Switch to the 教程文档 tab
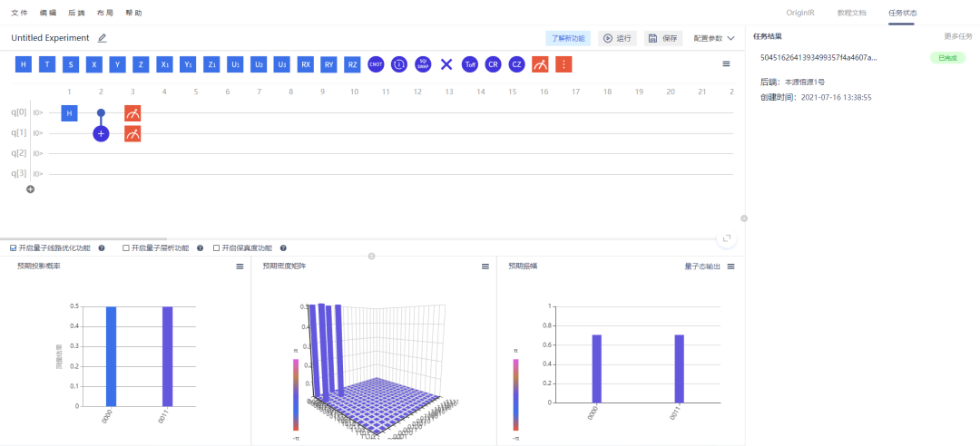 coord(852,13)
